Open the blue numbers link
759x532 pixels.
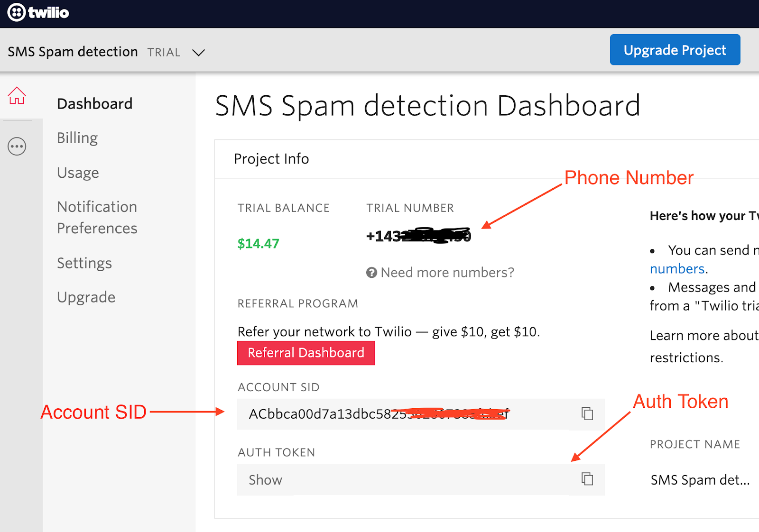[677, 269]
